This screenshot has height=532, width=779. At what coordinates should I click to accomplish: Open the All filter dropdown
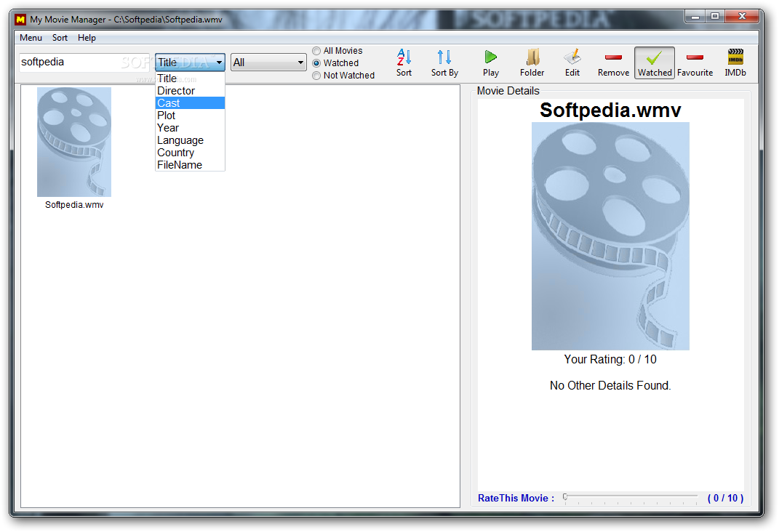click(x=268, y=63)
